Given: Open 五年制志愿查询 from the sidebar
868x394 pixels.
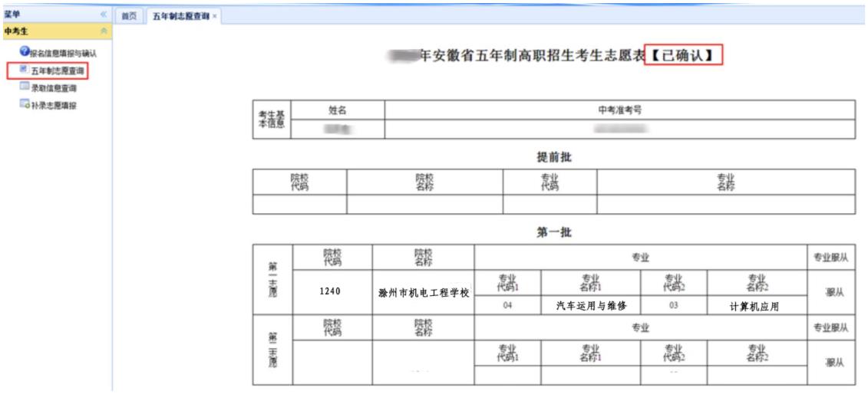Looking at the screenshot, I should click(x=58, y=71).
